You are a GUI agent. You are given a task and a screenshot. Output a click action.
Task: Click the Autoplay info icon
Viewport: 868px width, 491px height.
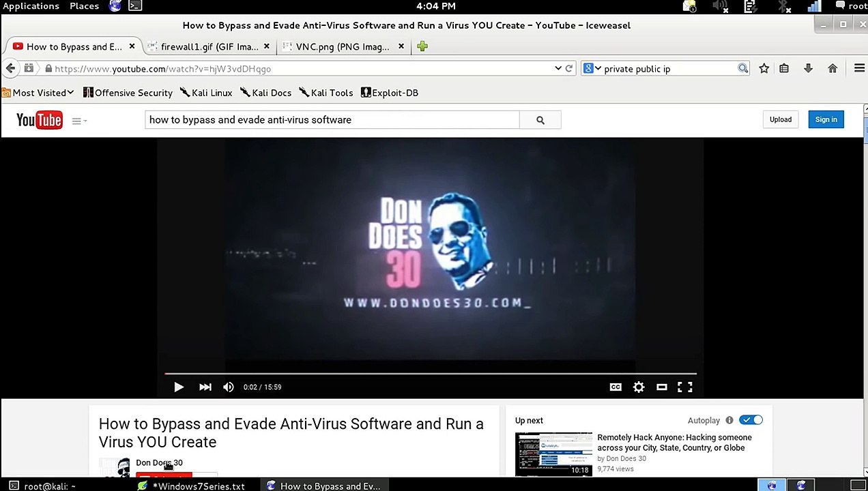(729, 420)
